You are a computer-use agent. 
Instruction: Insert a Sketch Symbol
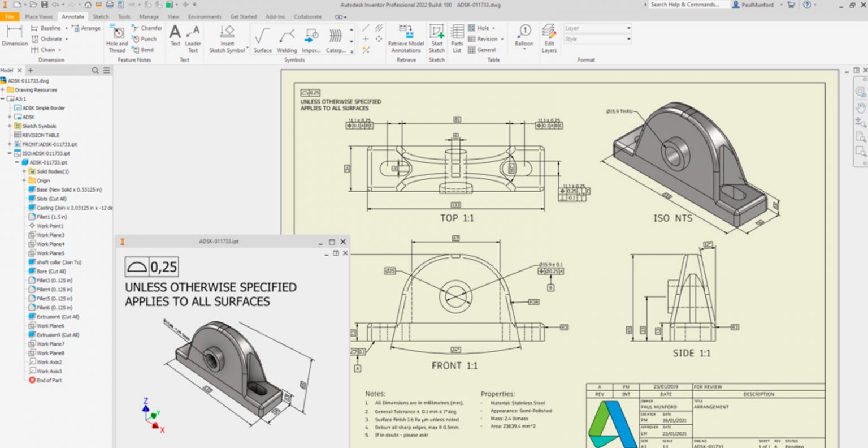tap(227, 38)
